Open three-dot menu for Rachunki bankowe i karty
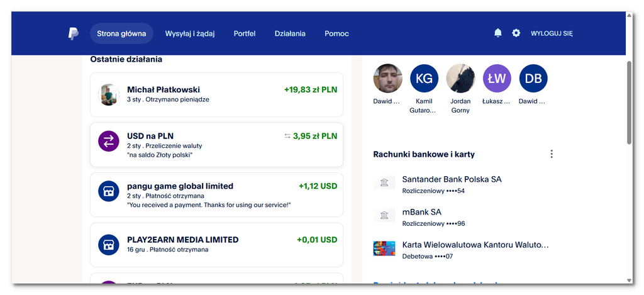Viewport: 644px width, 295px height. tap(551, 154)
